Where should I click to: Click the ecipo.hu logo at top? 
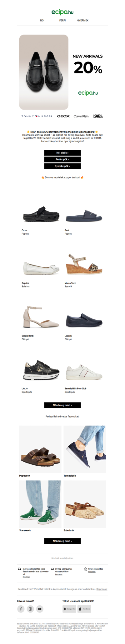(x=62, y=12)
